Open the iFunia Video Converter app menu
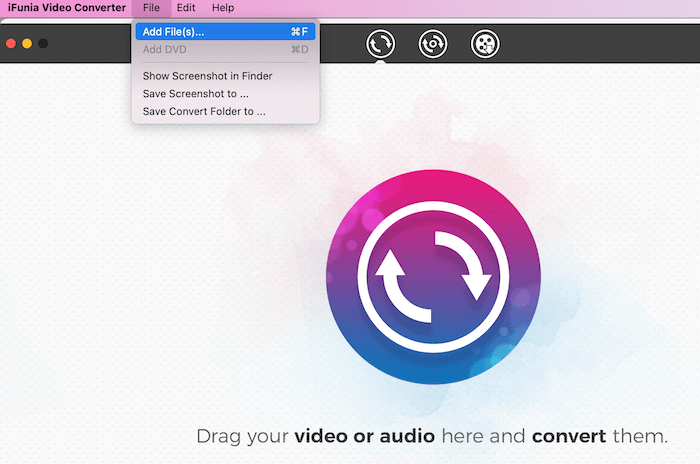Viewport: 700px width, 464px height. click(x=67, y=8)
